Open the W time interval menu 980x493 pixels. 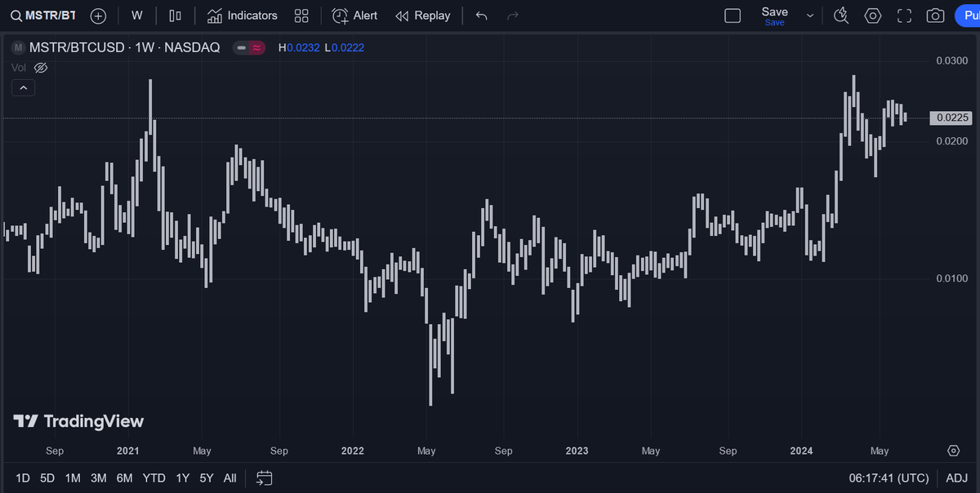(x=137, y=16)
